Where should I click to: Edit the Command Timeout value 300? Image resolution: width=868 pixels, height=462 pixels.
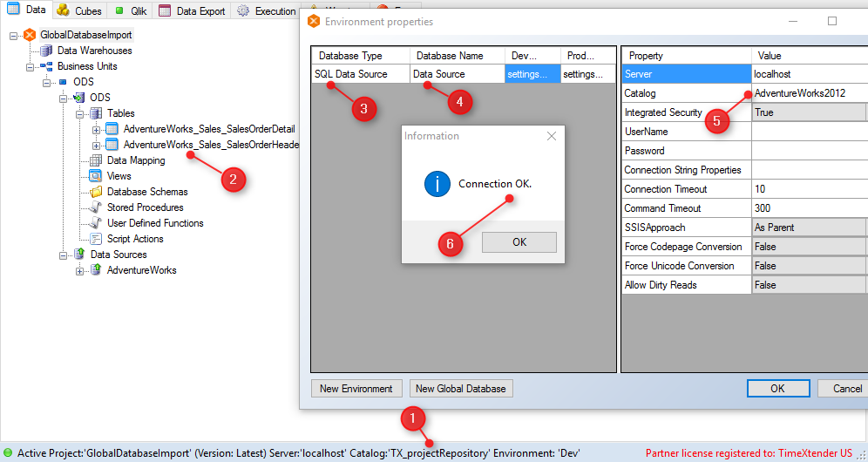click(810, 208)
